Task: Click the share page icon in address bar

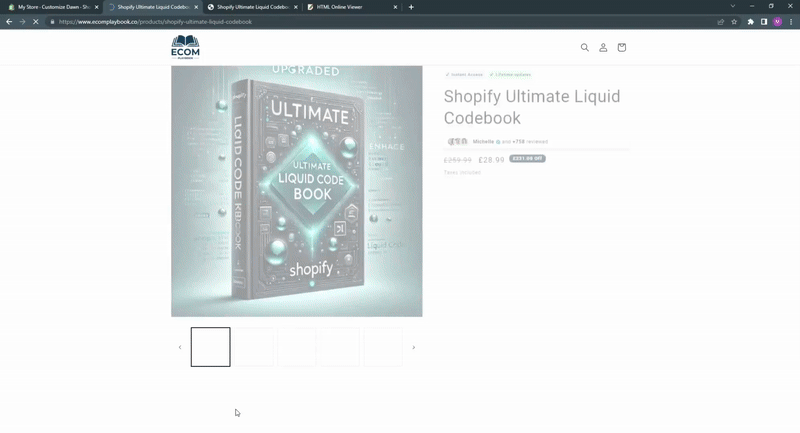Action: tap(720, 21)
